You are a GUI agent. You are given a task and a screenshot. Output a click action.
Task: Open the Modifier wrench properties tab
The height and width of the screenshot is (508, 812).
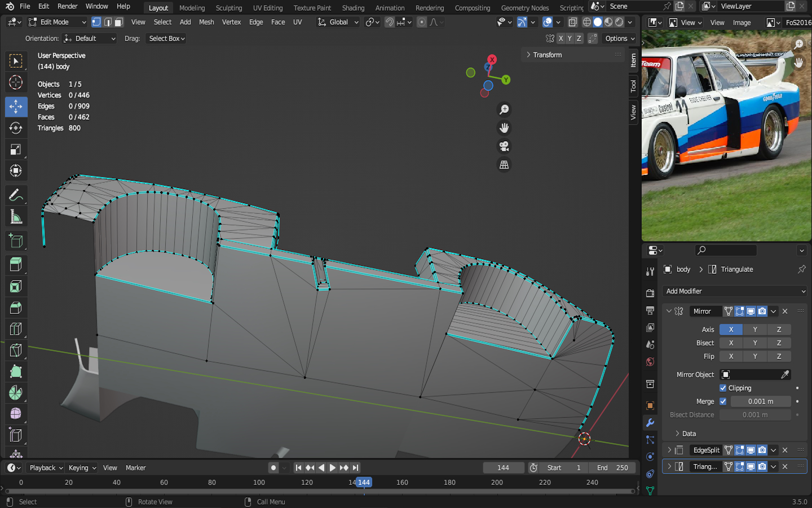point(650,423)
